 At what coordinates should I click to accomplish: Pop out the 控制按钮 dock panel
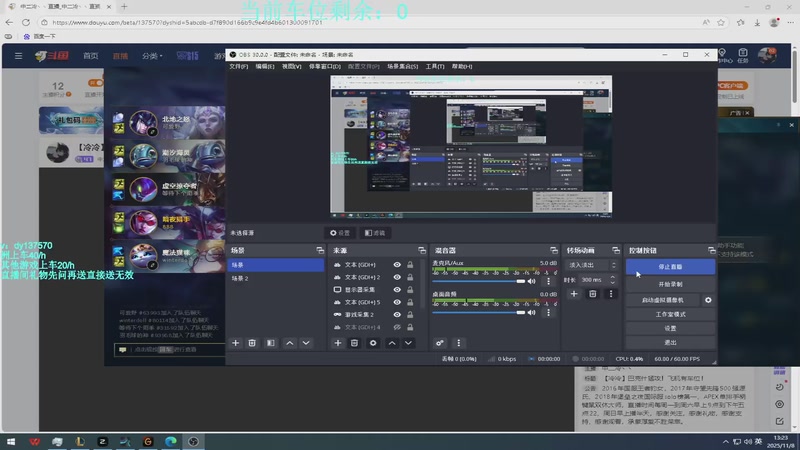pos(711,251)
